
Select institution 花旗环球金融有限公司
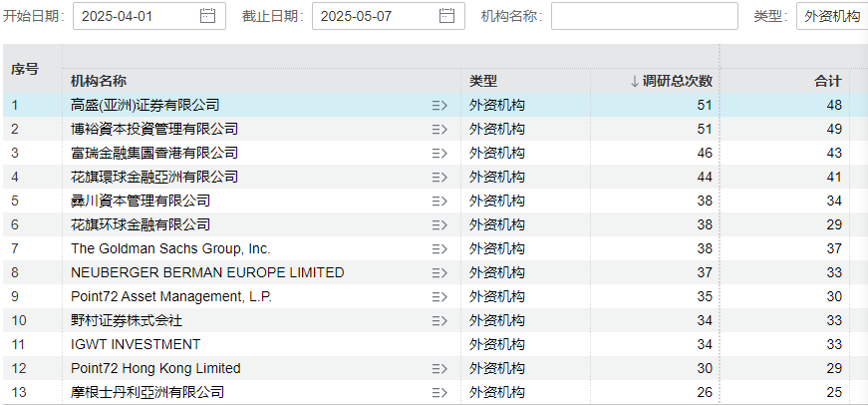pos(141,224)
